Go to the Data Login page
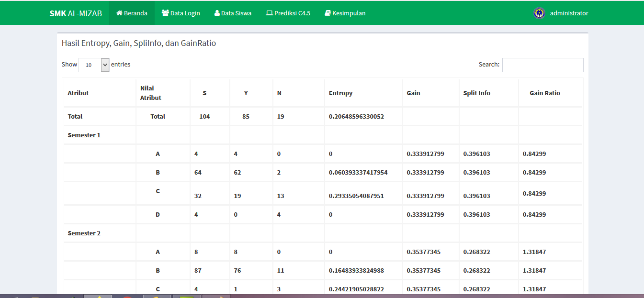644x298 pixels. coord(181,13)
